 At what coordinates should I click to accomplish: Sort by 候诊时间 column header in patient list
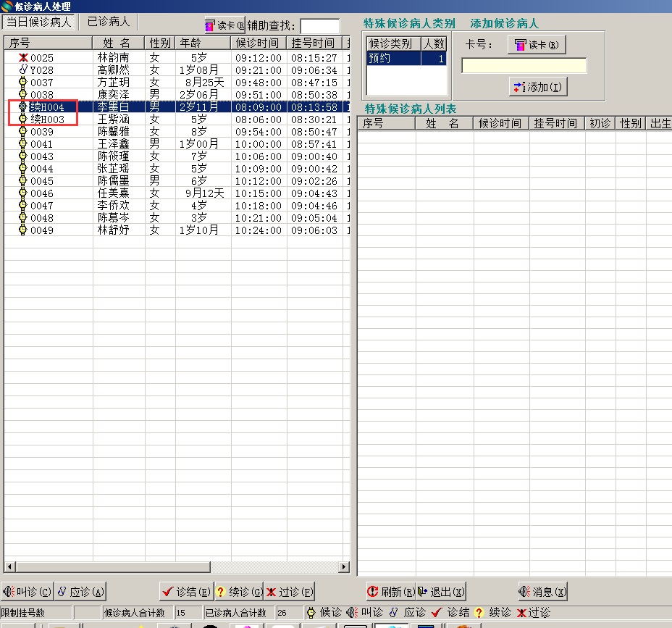click(259, 43)
